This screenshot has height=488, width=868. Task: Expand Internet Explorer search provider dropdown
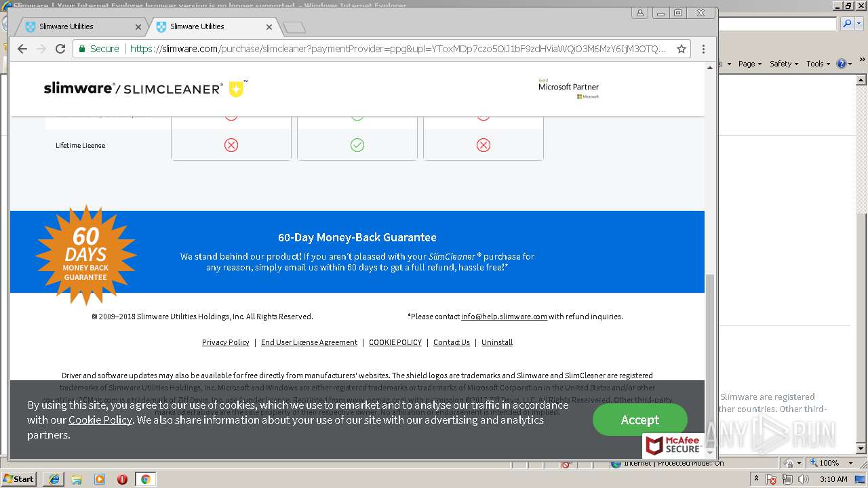(859, 24)
